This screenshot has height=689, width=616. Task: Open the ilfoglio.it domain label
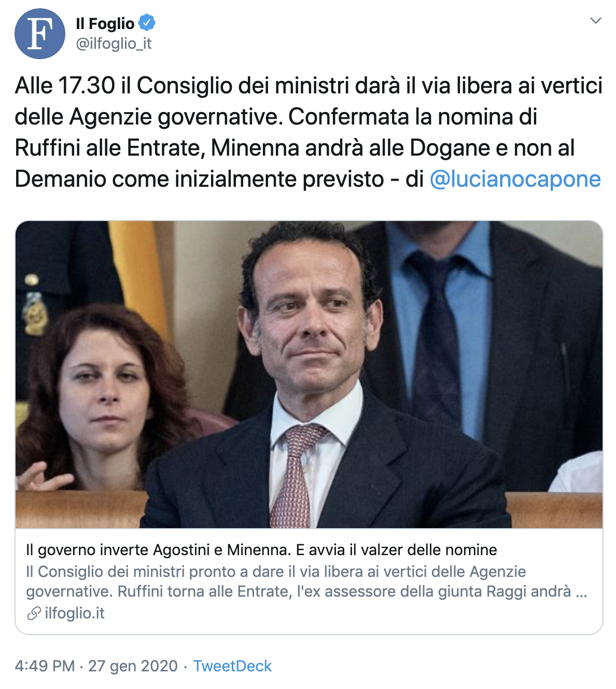tap(75, 613)
